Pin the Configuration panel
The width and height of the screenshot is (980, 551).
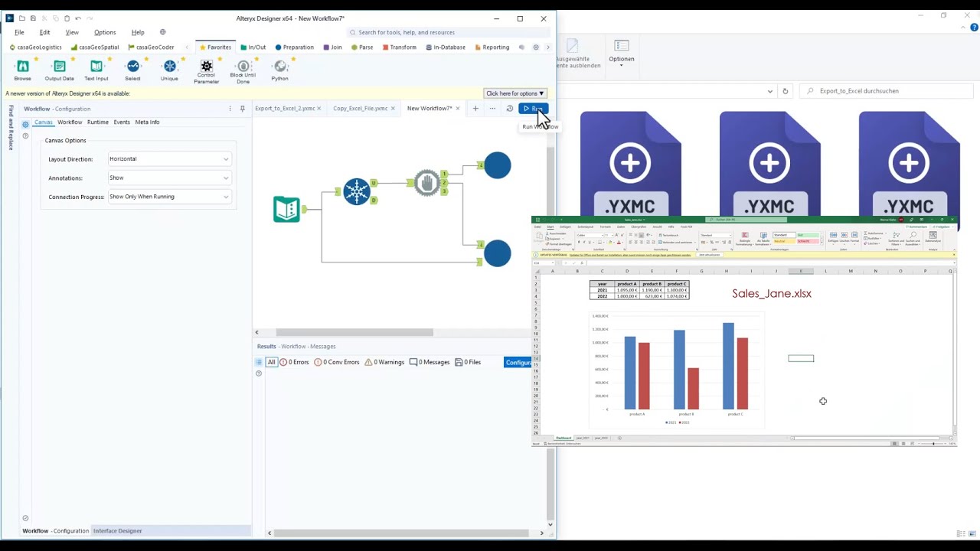click(x=242, y=109)
